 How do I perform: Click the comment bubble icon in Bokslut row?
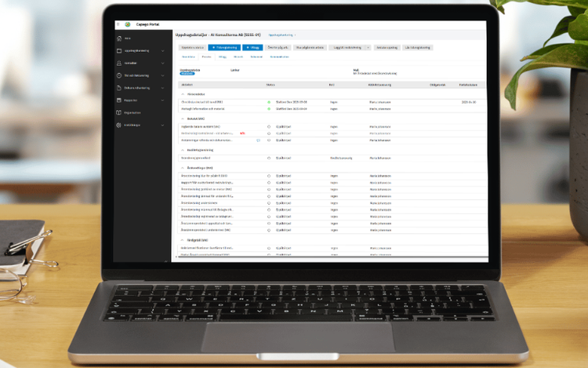click(258, 140)
